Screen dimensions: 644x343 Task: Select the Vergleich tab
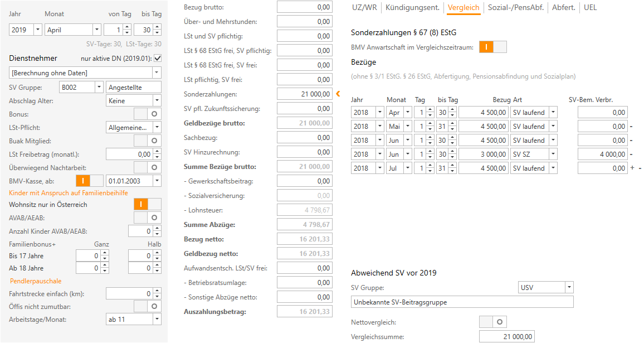(x=464, y=7)
